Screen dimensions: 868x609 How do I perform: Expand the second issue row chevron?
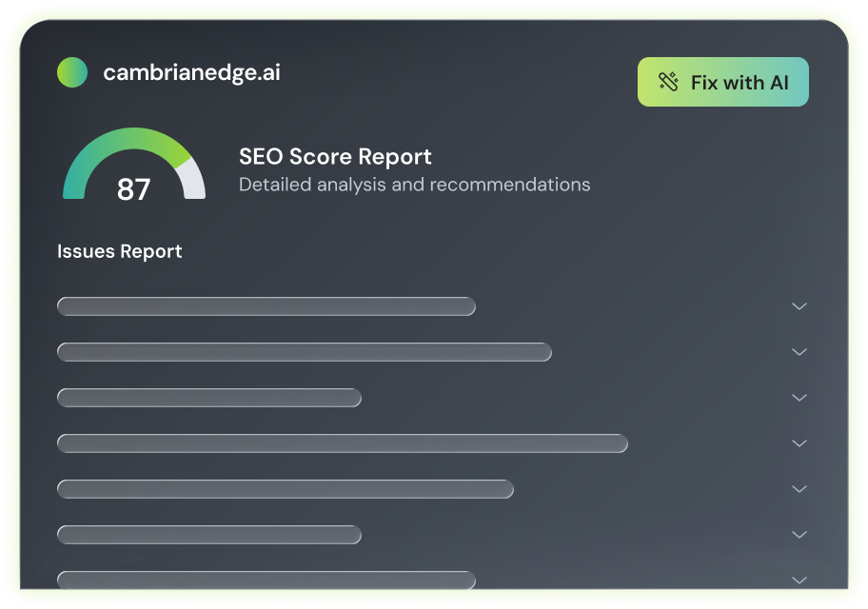[x=798, y=352]
